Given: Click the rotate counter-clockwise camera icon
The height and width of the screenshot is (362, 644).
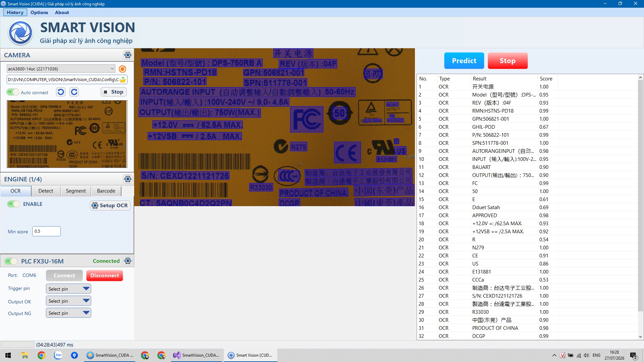Looking at the screenshot, I should (x=61, y=92).
